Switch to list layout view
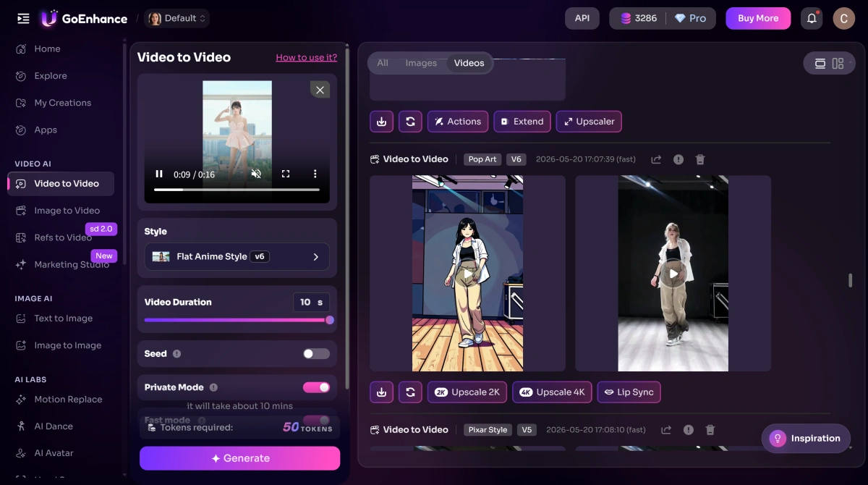 pyautogui.click(x=820, y=64)
